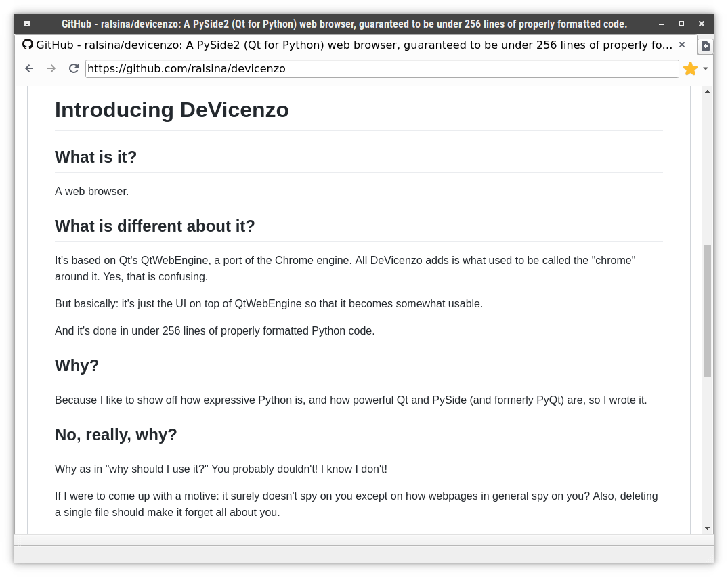
Task: Click the scrollbar up arrow
Action: (x=707, y=91)
